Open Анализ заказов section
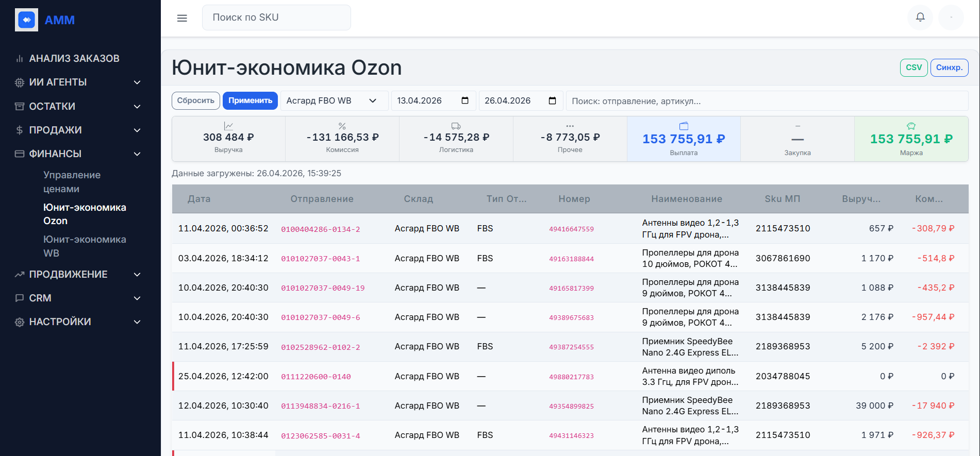This screenshot has height=456, width=980. (74, 59)
